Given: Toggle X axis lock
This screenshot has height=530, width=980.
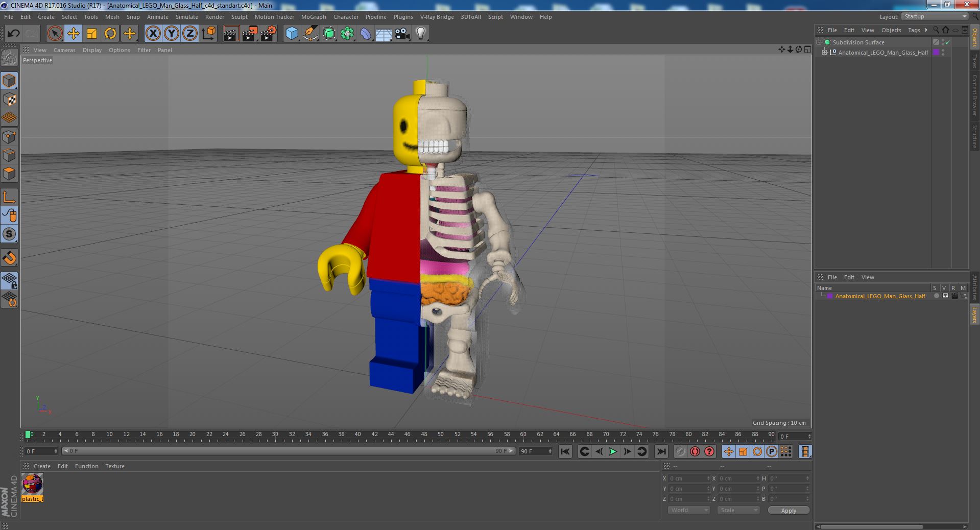Looking at the screenshot, I should 153,34.
